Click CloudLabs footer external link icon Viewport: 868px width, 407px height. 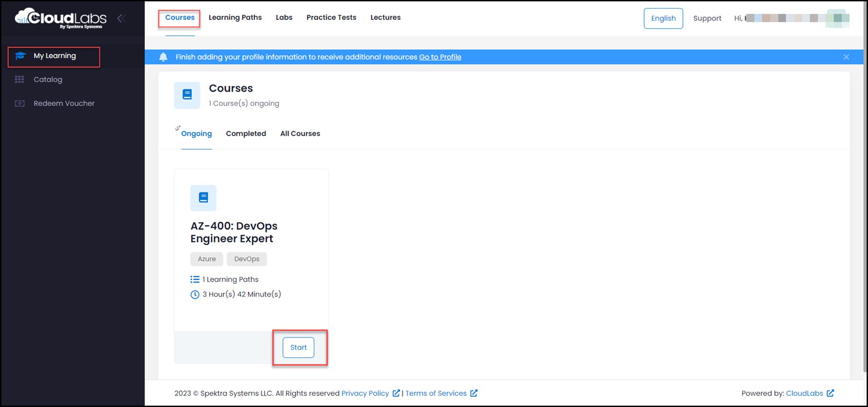point(830,393)
